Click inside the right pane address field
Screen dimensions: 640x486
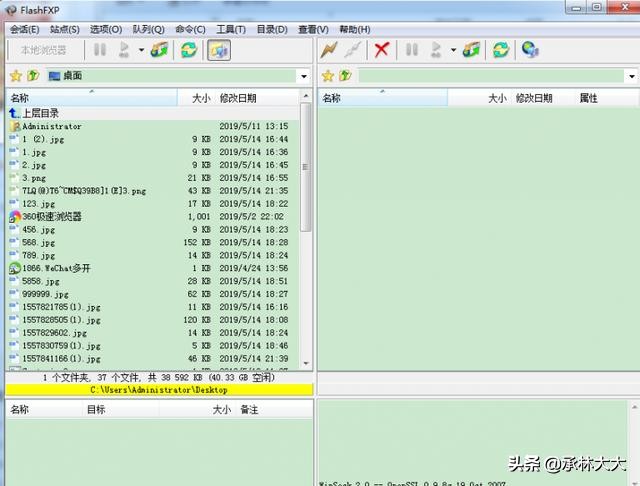pyautogui.click(x=491, y=76)
